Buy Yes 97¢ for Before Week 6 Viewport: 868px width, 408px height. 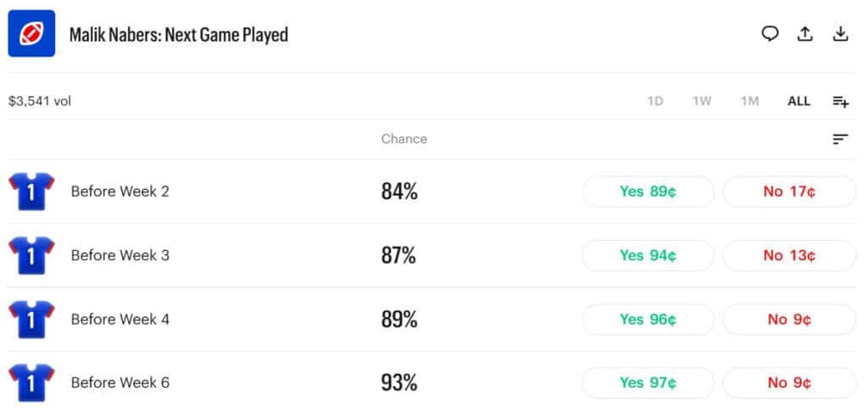tap(648, 383)
